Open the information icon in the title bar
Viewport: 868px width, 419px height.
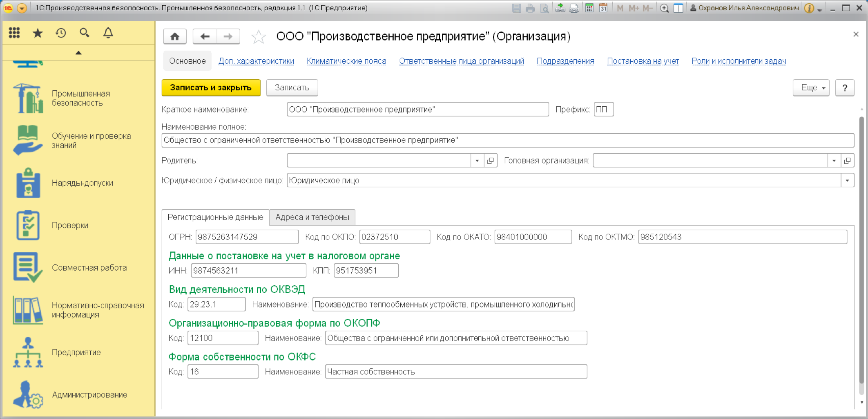[809, 8]
